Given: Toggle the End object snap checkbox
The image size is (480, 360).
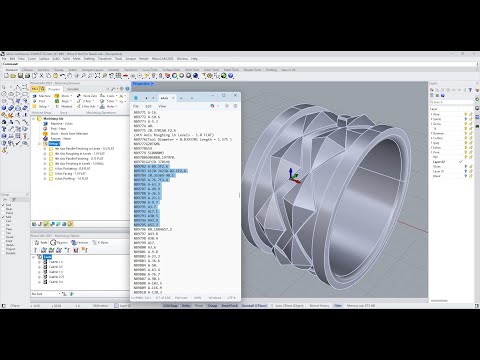Looking at the screenshot, I should pos(3,205).
